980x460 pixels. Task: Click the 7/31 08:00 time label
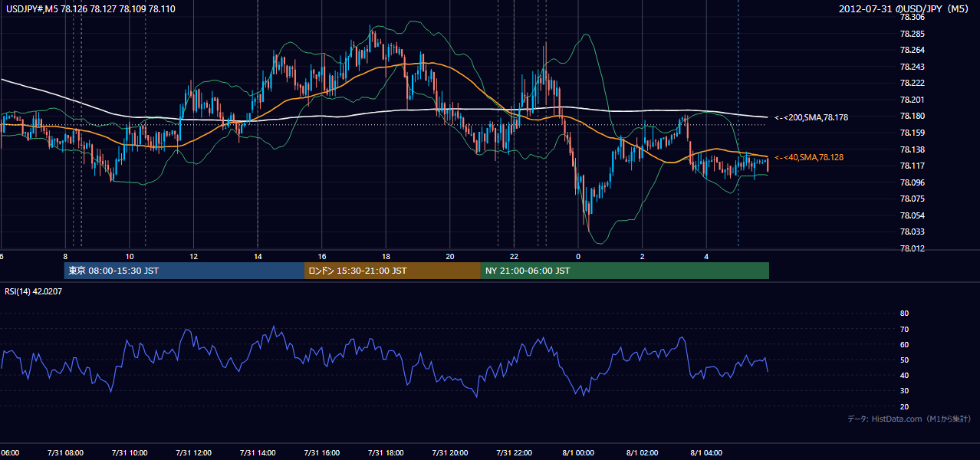pos(65,453)
